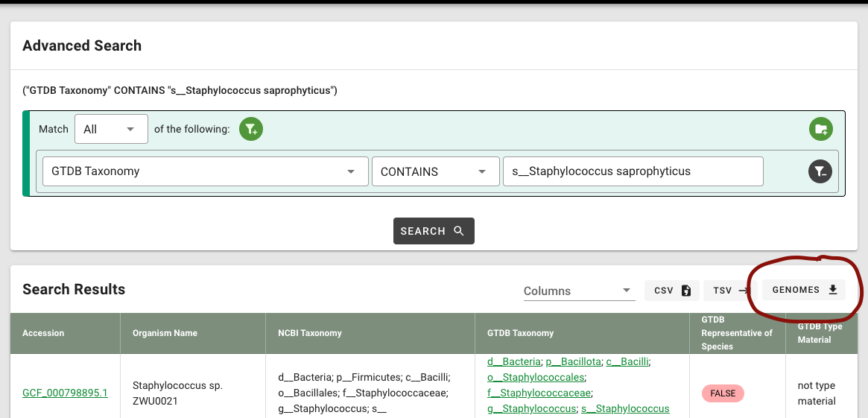Download GENOMES for search results
The image size is (868, 418).
[x=804, y=290]
